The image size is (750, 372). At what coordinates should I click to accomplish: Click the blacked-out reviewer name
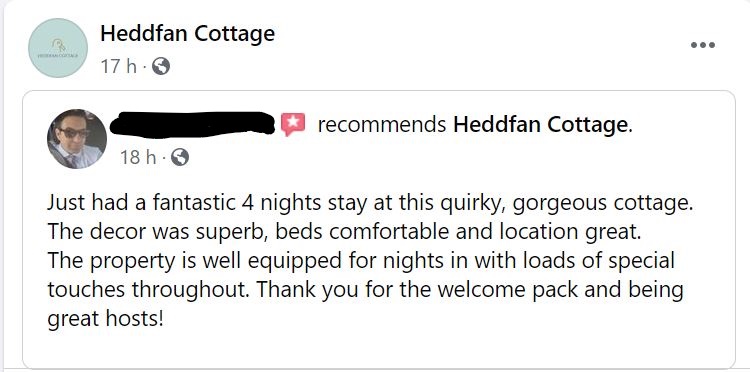coord(193,124)
